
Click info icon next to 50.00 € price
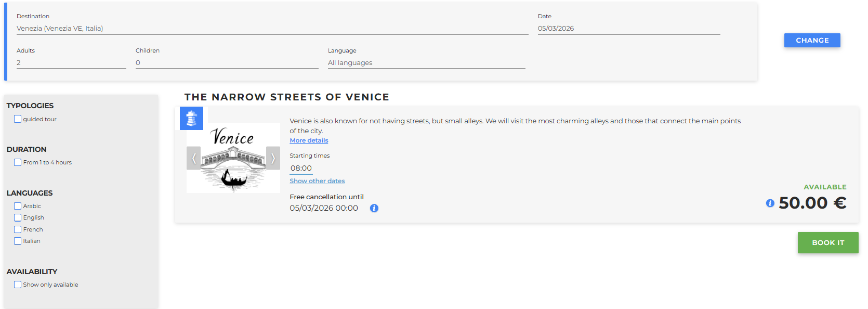coord(770,203)
